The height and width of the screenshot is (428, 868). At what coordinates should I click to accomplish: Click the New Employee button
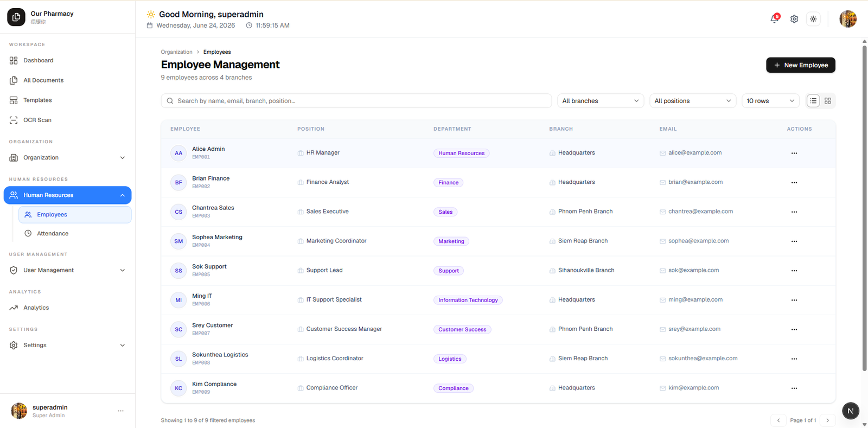pyautogui.click(x=801, y=65)
